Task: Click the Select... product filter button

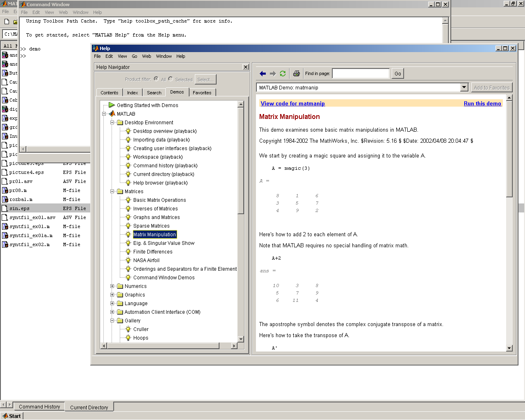Action: (205, 80)
